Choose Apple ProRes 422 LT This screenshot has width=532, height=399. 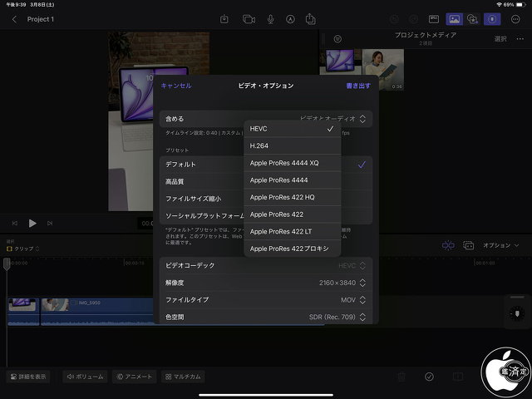pyautogui.click(x=292, y=232)
